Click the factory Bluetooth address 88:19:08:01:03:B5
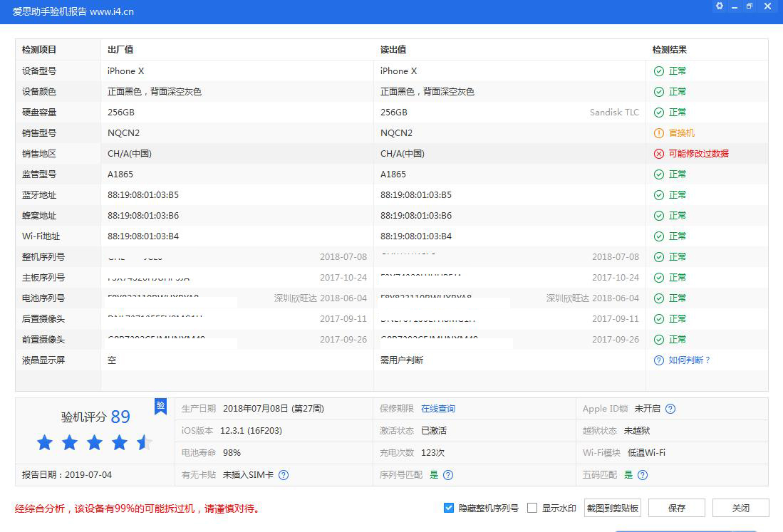Viewport: 783px width, 532px height. click(142, 195)
